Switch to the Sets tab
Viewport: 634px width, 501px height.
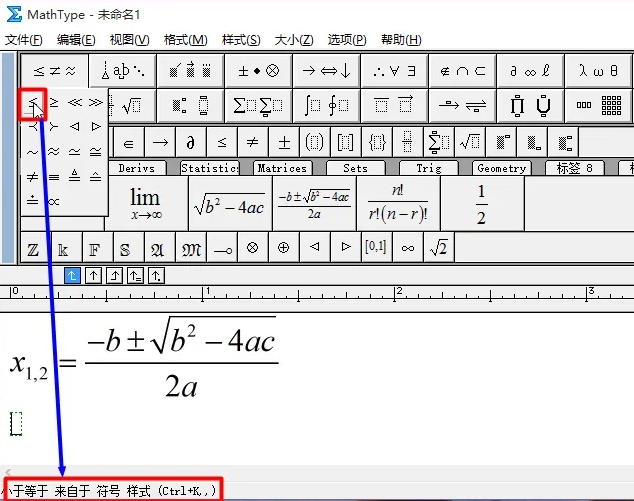[355, 168]
